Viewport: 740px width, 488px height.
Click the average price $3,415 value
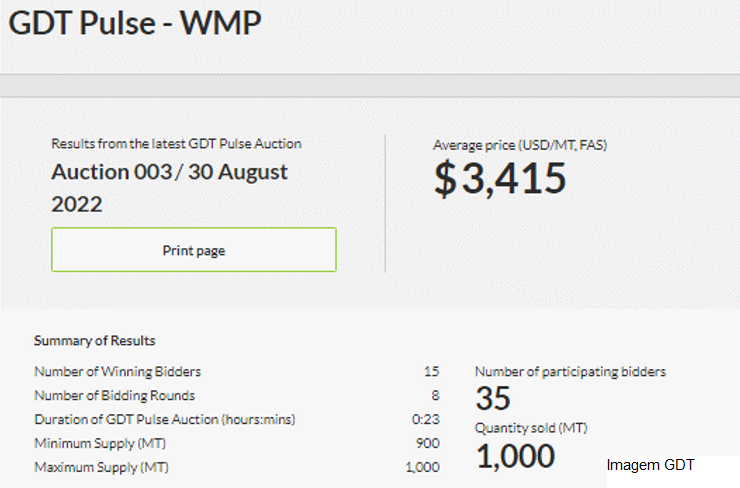(x=500, y=178)
